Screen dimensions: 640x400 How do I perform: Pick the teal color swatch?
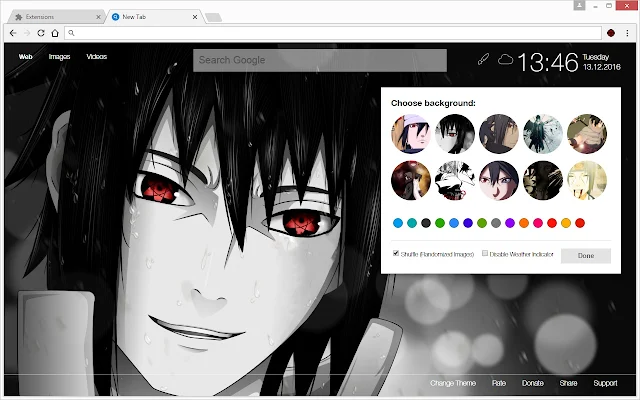pos(412,223)
